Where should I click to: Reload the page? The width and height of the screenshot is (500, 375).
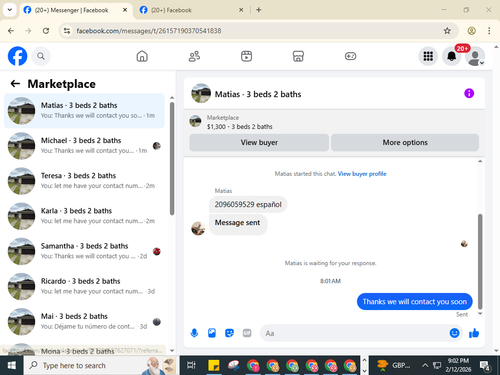[x=46, y=31]
